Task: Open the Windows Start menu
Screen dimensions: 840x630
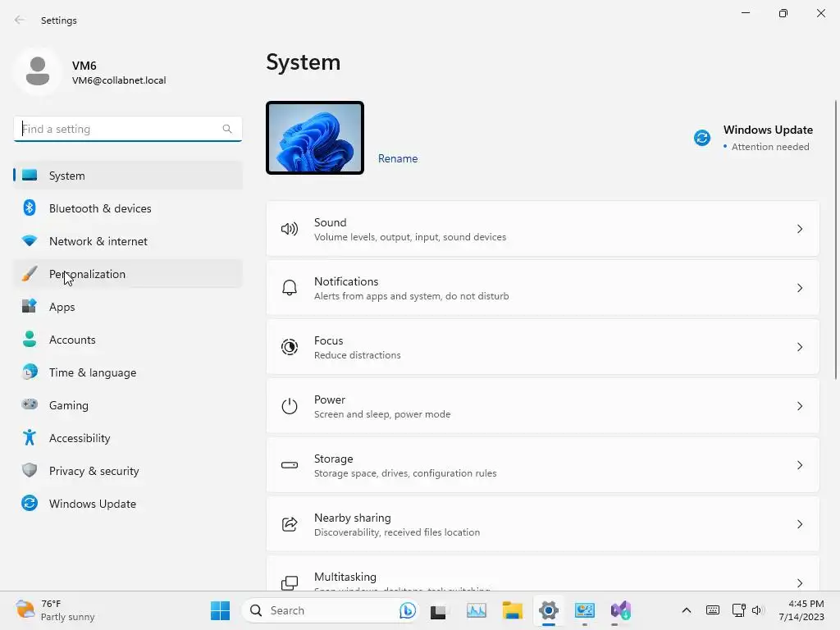Action: click(220, 610)
